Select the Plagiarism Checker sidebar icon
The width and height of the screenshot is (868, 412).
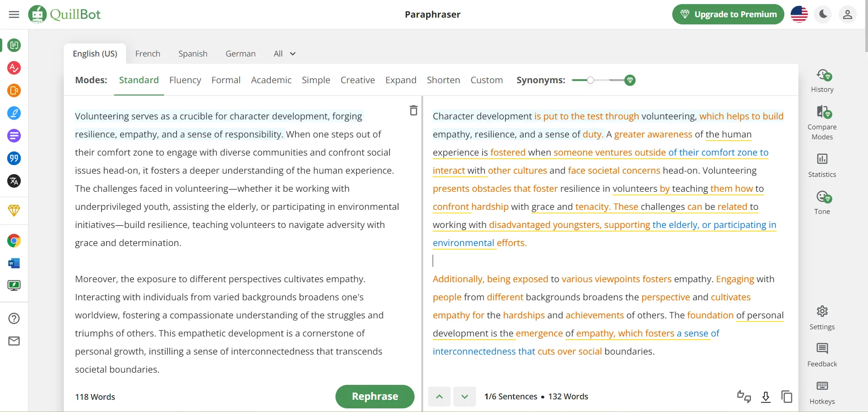pyautogui.click(x=14, y=90)
